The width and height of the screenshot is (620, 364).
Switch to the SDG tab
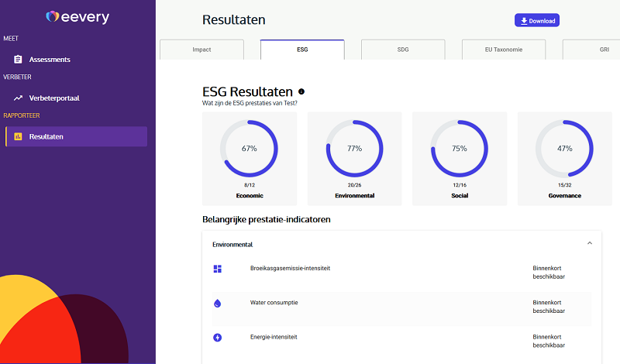click(x=403, y=50)
